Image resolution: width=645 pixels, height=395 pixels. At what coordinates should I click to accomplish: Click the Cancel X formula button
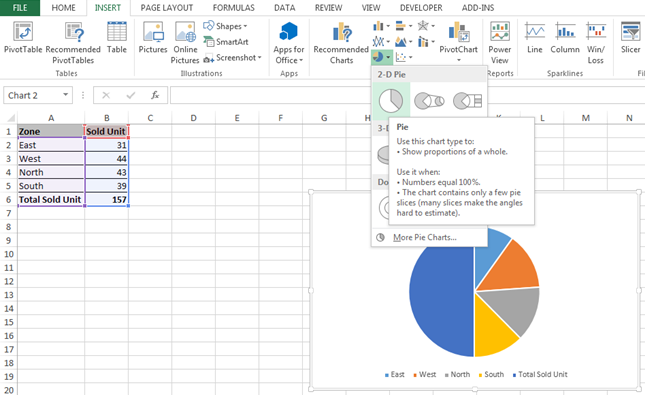(x=106, y=95)
